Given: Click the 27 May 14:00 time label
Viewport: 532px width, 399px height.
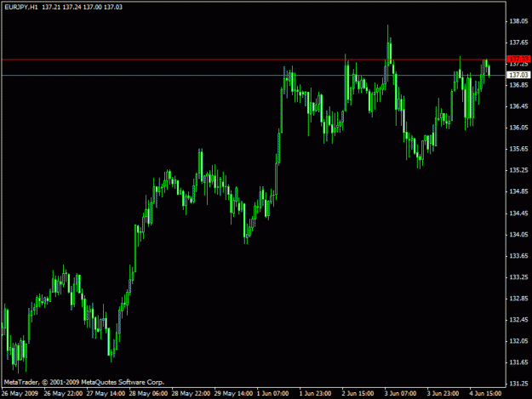Looking at the screenshot, I should [x=106, y=394].
